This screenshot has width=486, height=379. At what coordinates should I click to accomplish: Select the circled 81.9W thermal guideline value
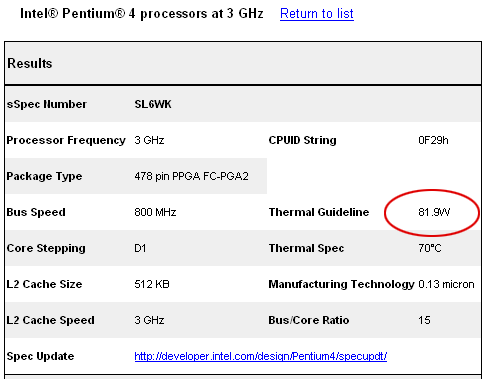434,212
